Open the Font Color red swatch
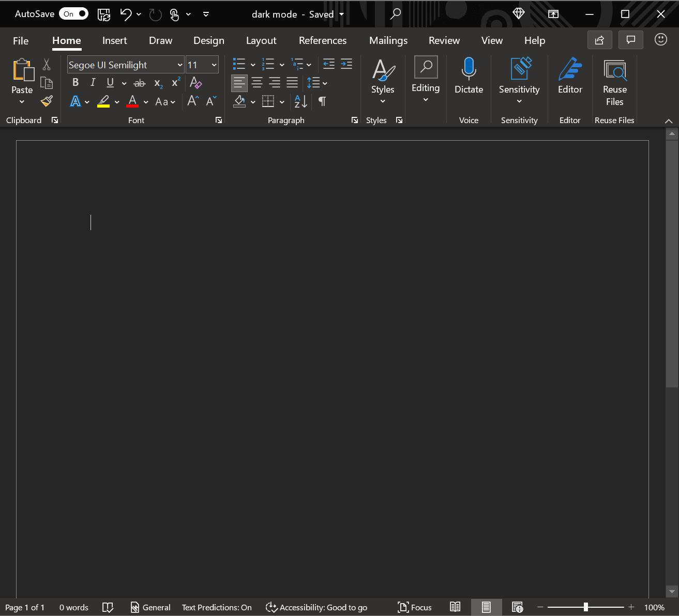Image resolution: width=679 pixels, height=616 pixels. (x=132, y=101)
